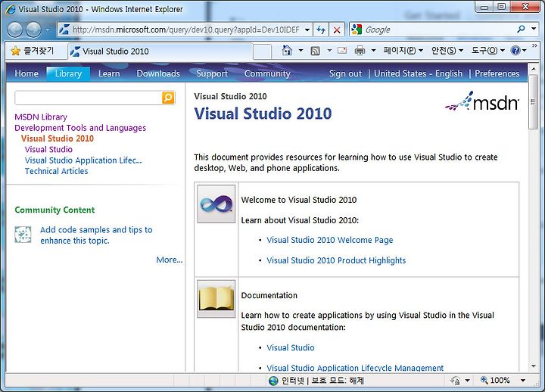Open Visual Studio Application Lifecycle Management link
545x392 pixels.
(x=355, y=368)
